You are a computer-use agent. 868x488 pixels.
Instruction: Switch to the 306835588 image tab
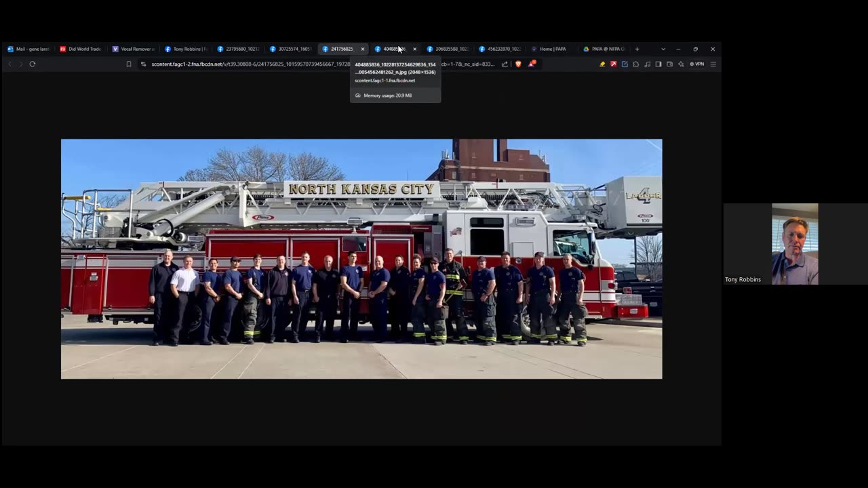[x=448, y=49]
